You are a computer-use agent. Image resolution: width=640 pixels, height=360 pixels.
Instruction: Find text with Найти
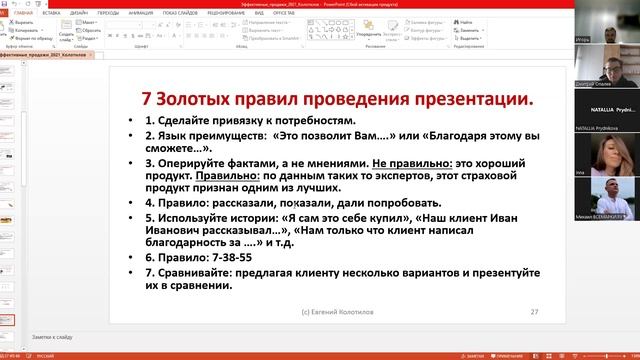[x=463, y=22]
